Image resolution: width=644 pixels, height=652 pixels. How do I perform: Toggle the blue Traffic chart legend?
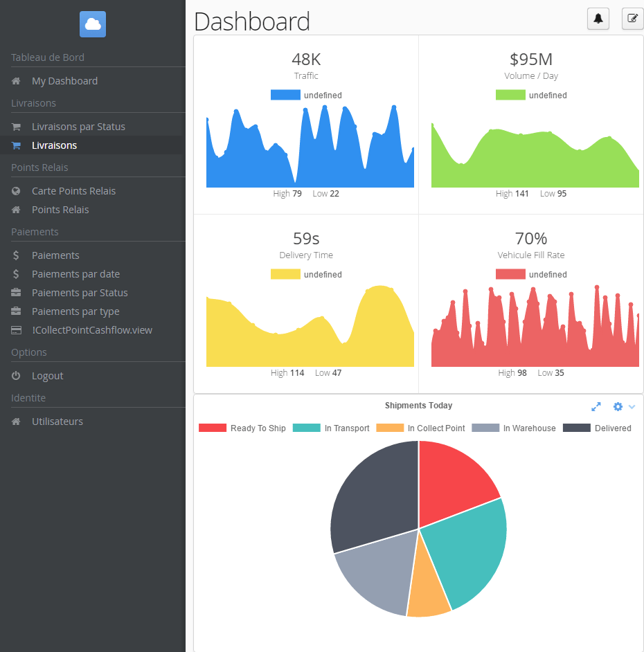[x=306, y=96]
